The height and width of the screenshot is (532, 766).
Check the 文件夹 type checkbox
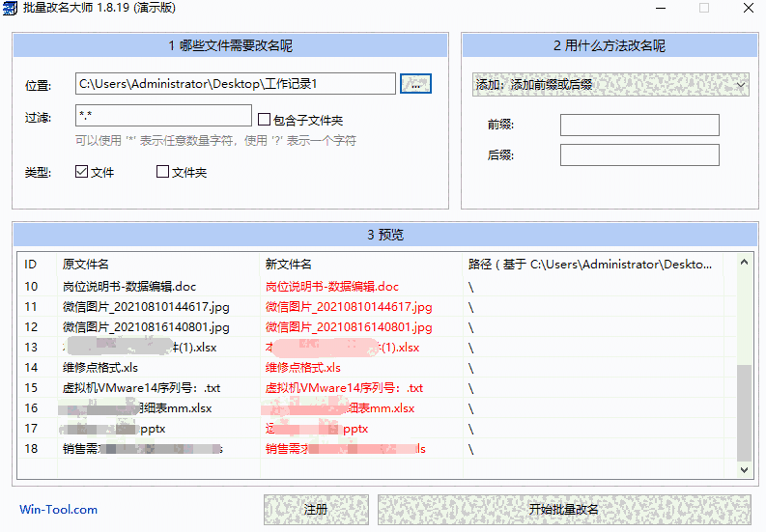pos(162,172)
